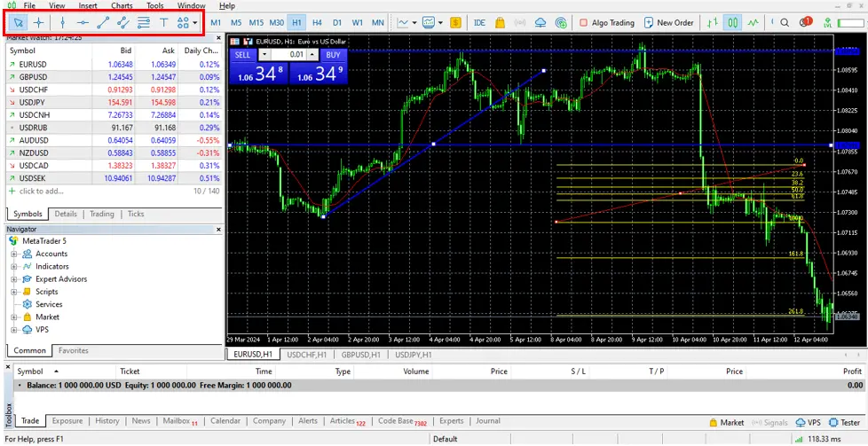The height and width of the screenshot is (446, 868).
Task: Click the indicators list chart icon
Action: [403, 23]
